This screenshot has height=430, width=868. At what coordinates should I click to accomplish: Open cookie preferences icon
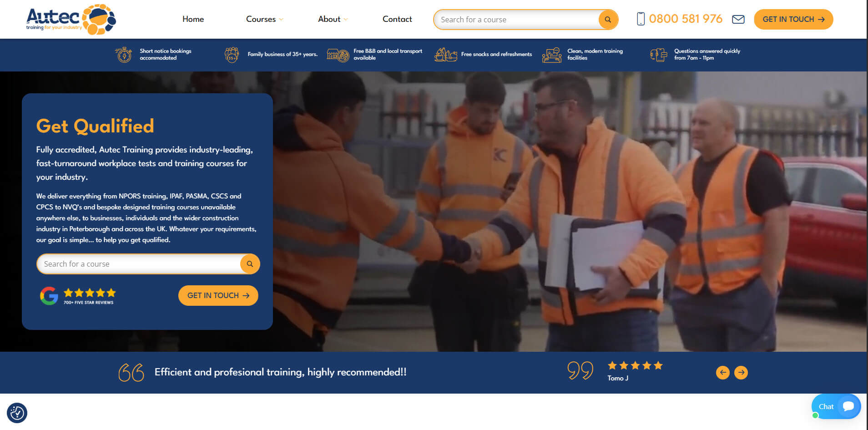point(17,413)
